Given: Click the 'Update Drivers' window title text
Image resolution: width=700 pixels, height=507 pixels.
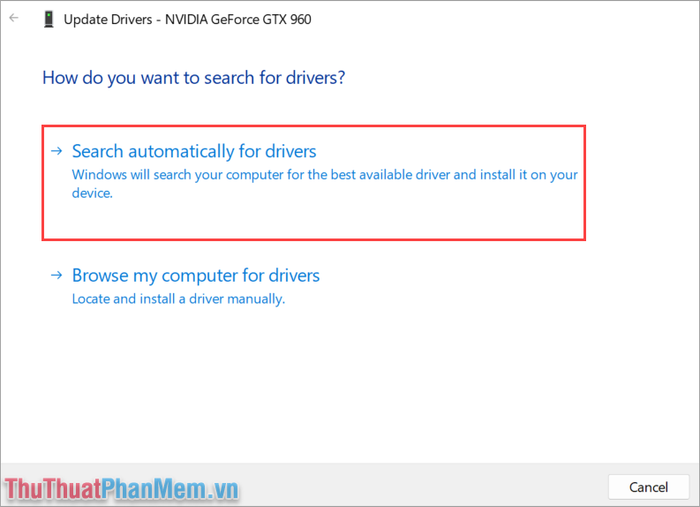Looking at the screenshot, I should [108, 19].
